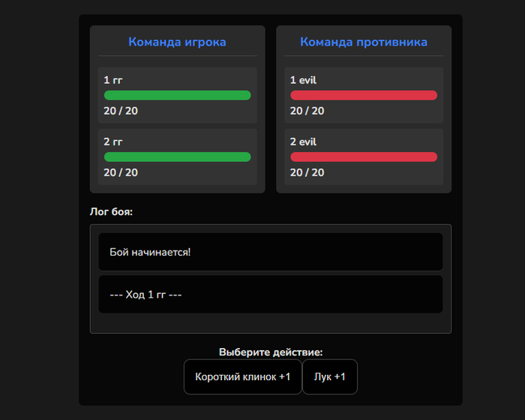
Task: Click the 20 / 20 HP text under 1 evil
Action: coord(307,111)
